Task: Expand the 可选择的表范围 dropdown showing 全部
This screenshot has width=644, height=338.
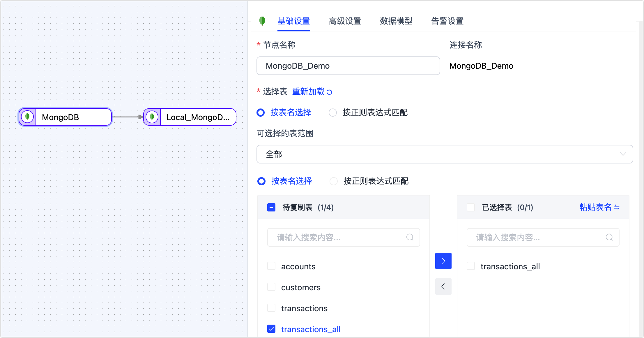Action: click(x=437, y=154)
